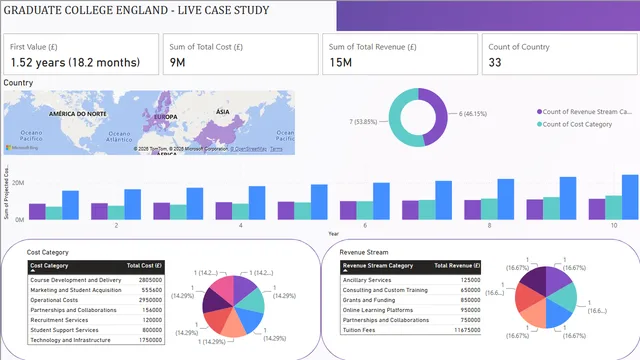The height and width of the screenshot is (360, 640).
Task: Click the Microsoft Bing logo on the map
Action: [22, 147]
